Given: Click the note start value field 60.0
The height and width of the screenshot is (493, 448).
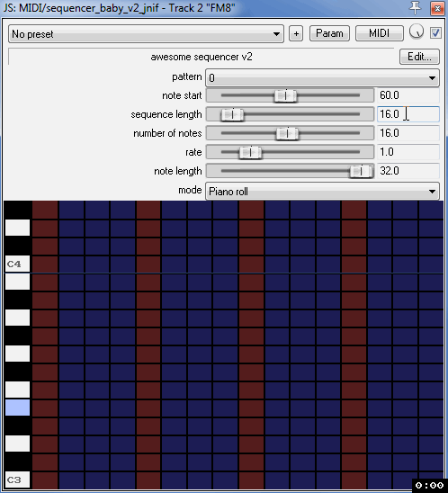Looking at the screenshot, I should point(408,95).
